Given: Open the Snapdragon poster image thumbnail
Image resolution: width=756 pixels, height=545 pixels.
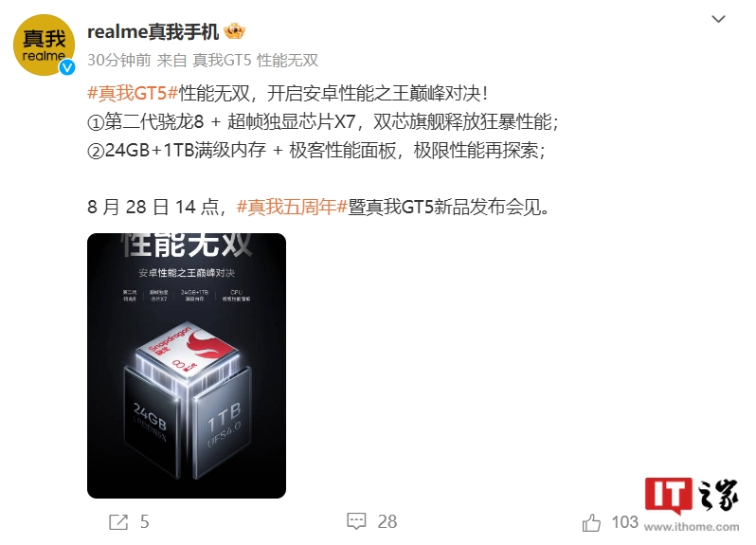Looking at the screenshot, I should [187, 366].
